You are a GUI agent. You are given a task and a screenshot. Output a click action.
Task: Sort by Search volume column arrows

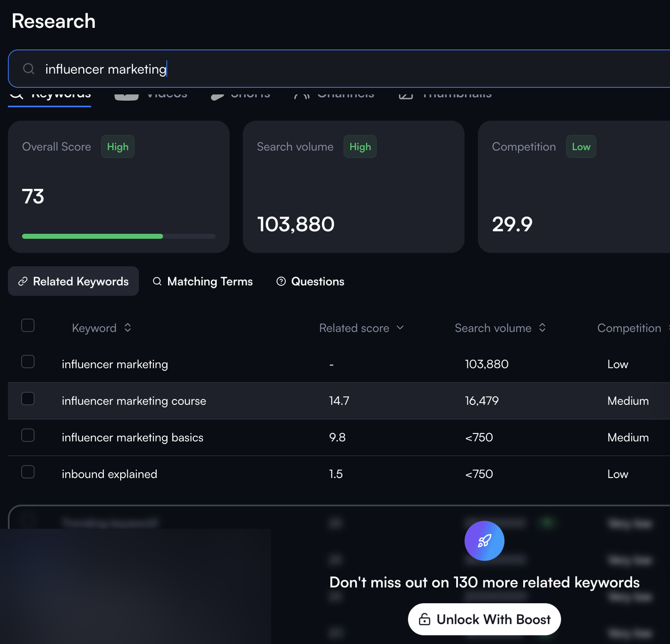coord(542,327)
